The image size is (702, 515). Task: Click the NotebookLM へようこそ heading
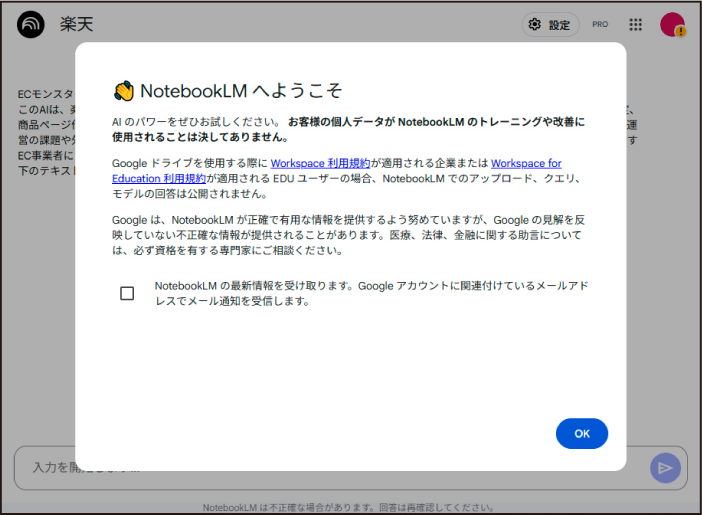241,91
